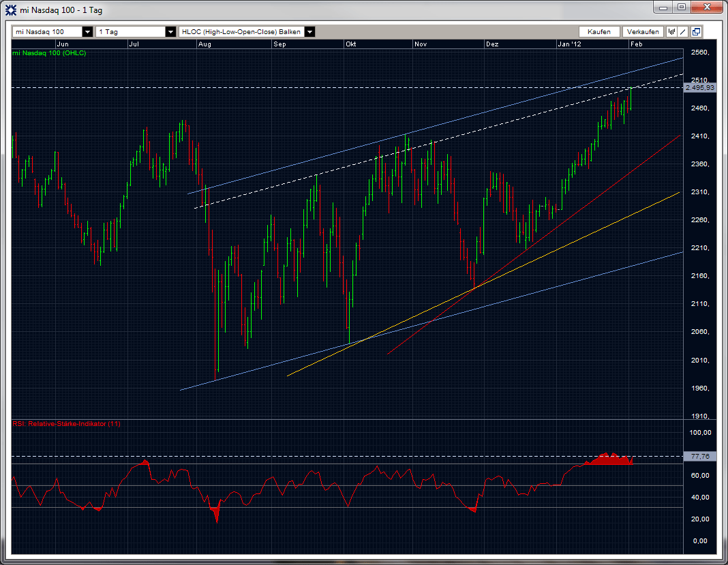Click the 2260 price axis label

click(x=699, y=219)
